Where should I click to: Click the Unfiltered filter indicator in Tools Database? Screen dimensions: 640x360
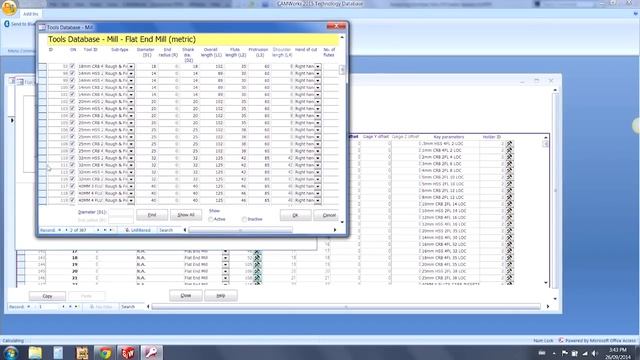coord(138,230)
